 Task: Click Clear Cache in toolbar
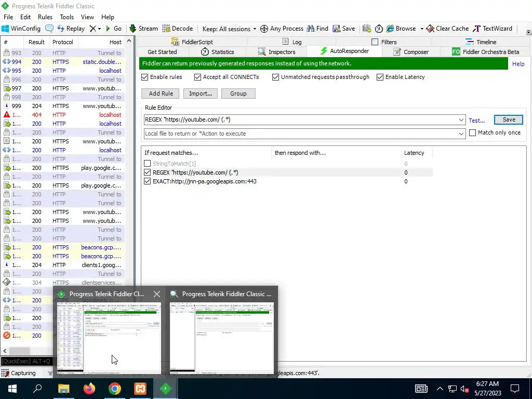(x=447, y=29)
